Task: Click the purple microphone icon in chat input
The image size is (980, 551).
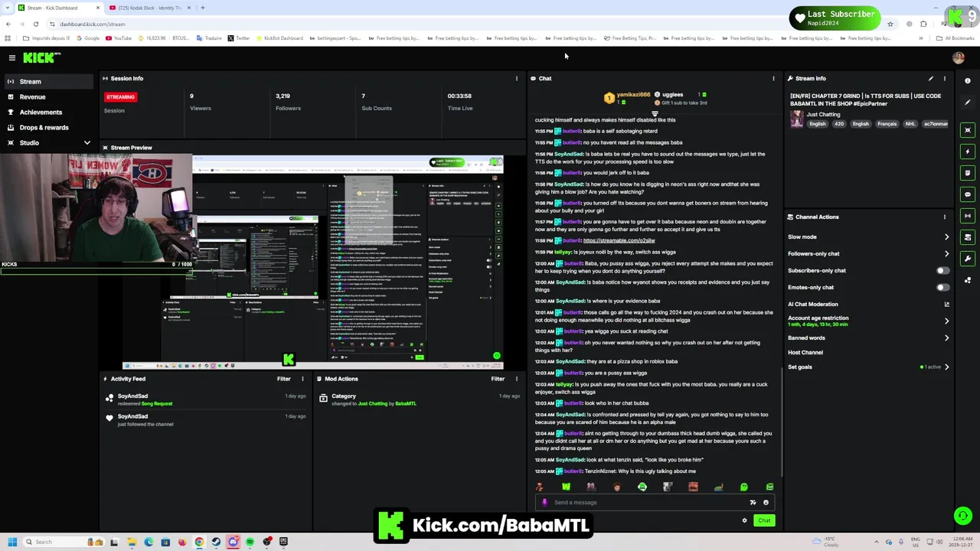Action: coord(544,503)
